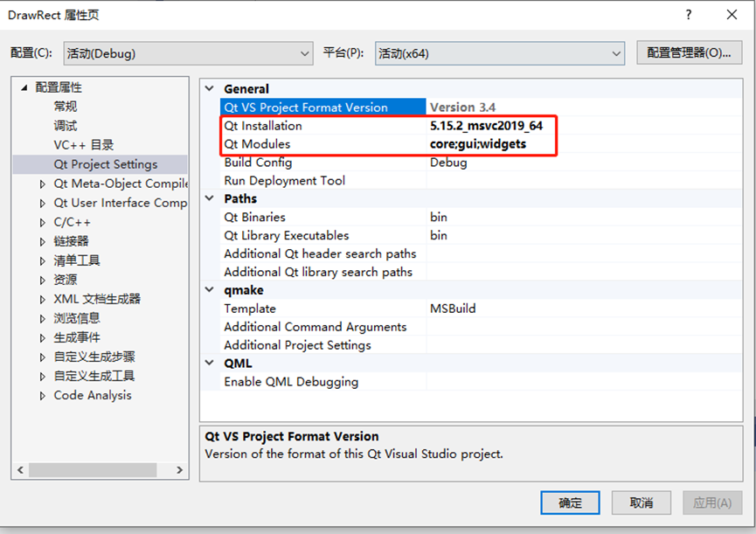Expand the 链接器 tree node
Viewport: 756px width, 534px height.
[x=42, y=240]
